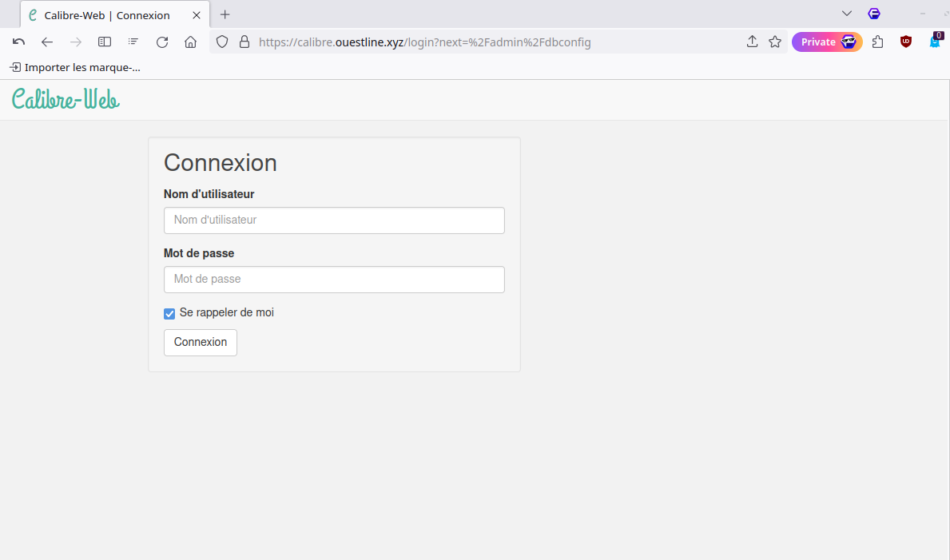The height and width of the screenshot is (560, 950).
Task: Reload the page with the refresh icon
Action: [162, 42]
